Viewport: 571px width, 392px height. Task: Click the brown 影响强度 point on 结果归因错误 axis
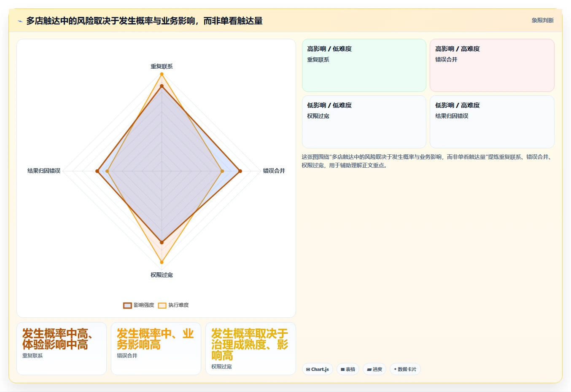(97, 171)
